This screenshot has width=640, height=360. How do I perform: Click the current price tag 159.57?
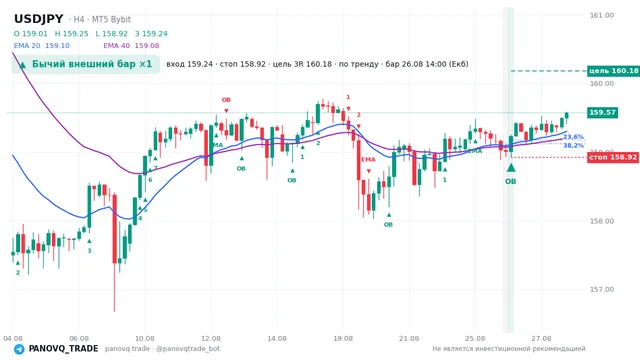(602, 112)
